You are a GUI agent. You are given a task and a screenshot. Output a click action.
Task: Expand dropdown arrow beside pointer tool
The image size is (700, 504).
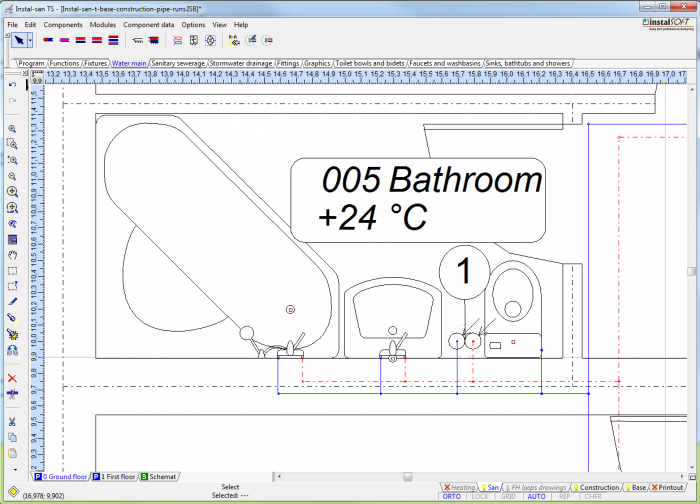(x=31, y=40)
